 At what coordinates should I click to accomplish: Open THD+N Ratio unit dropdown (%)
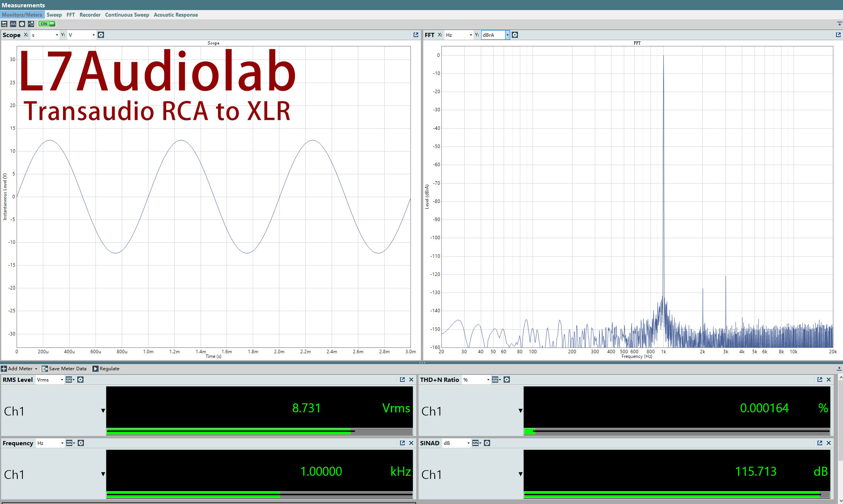pos(476,380)
